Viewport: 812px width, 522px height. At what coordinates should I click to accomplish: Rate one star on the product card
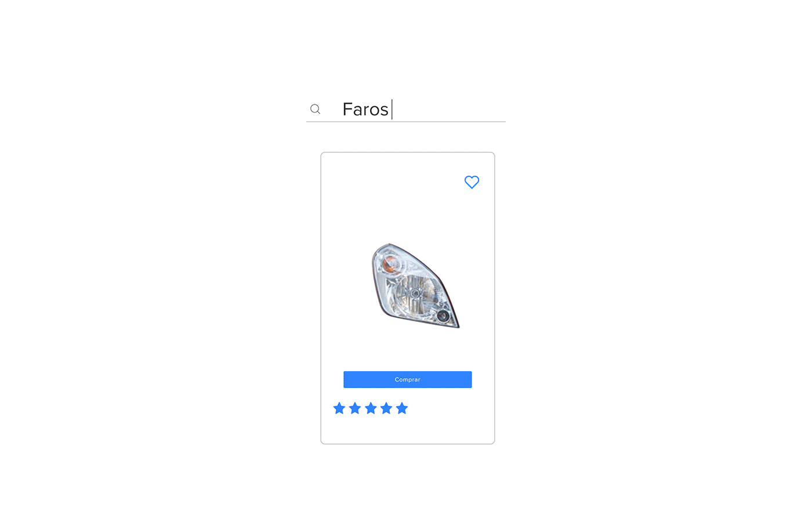tap(339, 408)
